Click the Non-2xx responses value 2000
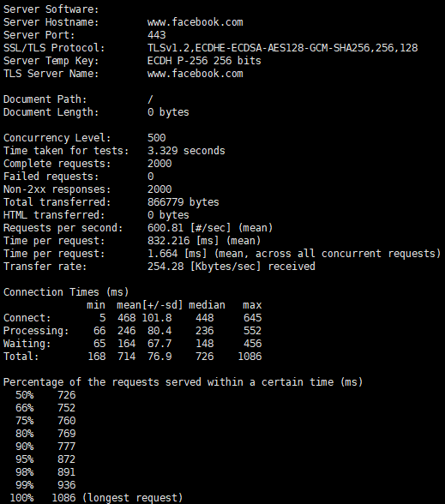Image resolution: width=445 pixels, height=504 pixels. click(x=159, y=189)
